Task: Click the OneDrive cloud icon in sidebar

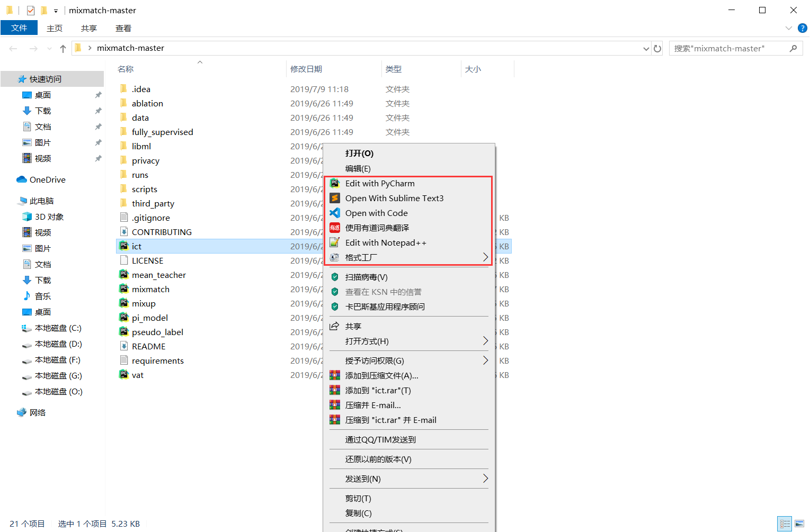Action: (x=22, y=179)
